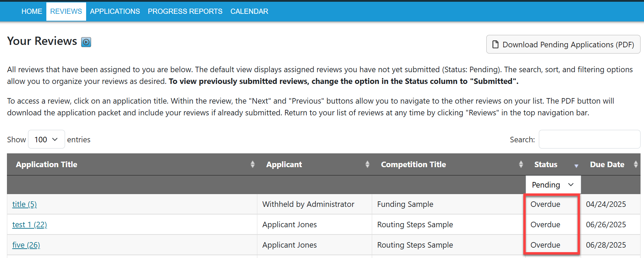Screen dimensions: 644x258
Task: Sort by Due Date column arrows
Action: [x=636, y=164]
